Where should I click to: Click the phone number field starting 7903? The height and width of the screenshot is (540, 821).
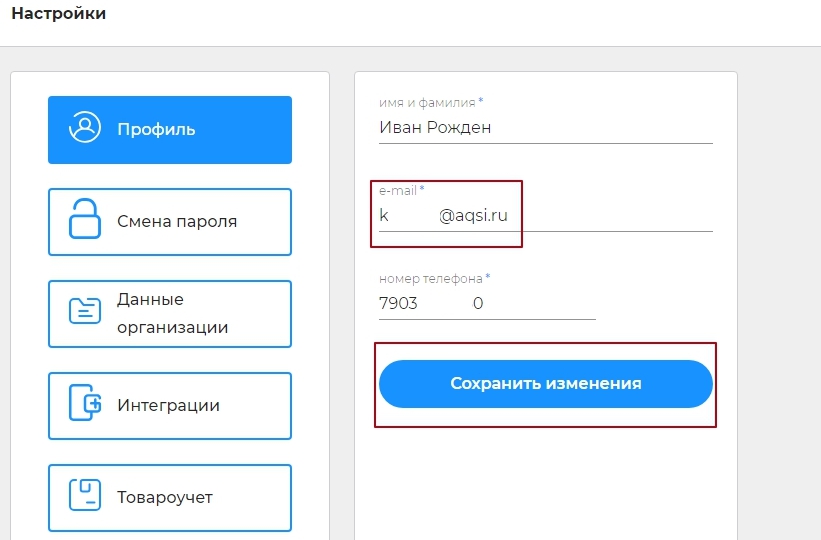[487, 304]
